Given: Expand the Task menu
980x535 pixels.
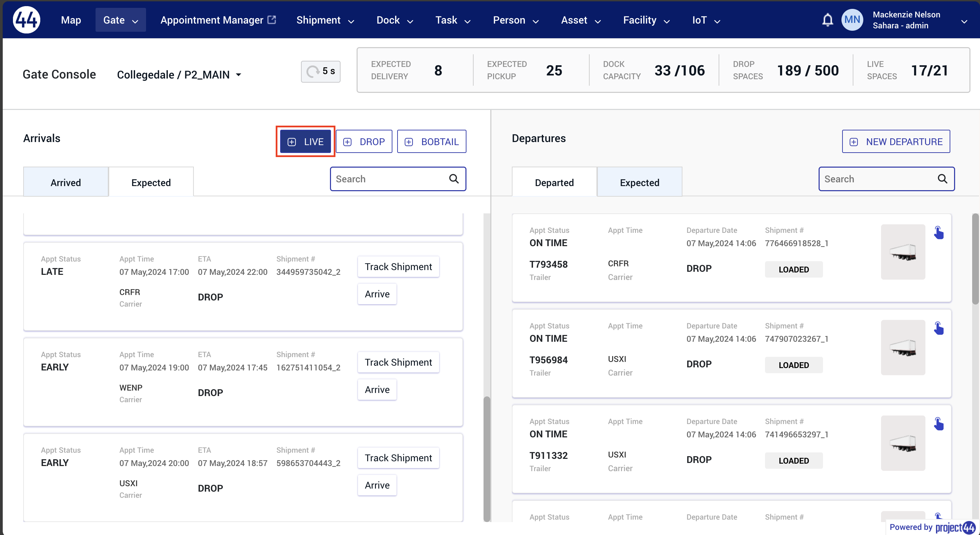Looking at the screenshot, I should pyautogui.click(x=453, y=20).
